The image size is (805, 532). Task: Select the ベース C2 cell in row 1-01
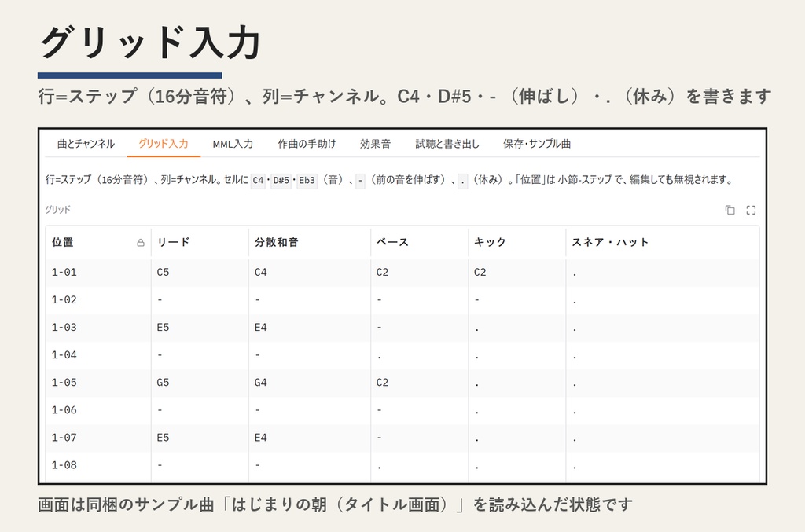420,273
